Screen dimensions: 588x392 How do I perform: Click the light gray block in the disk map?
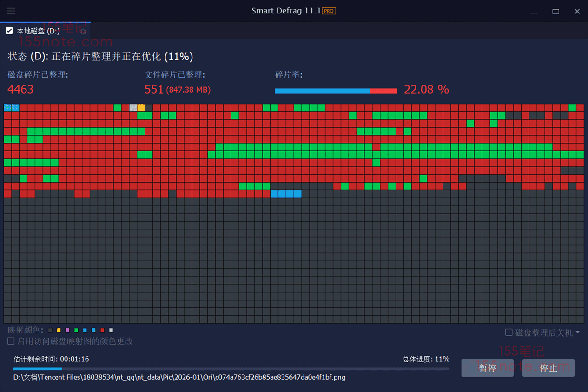click(x=133, y=108)
